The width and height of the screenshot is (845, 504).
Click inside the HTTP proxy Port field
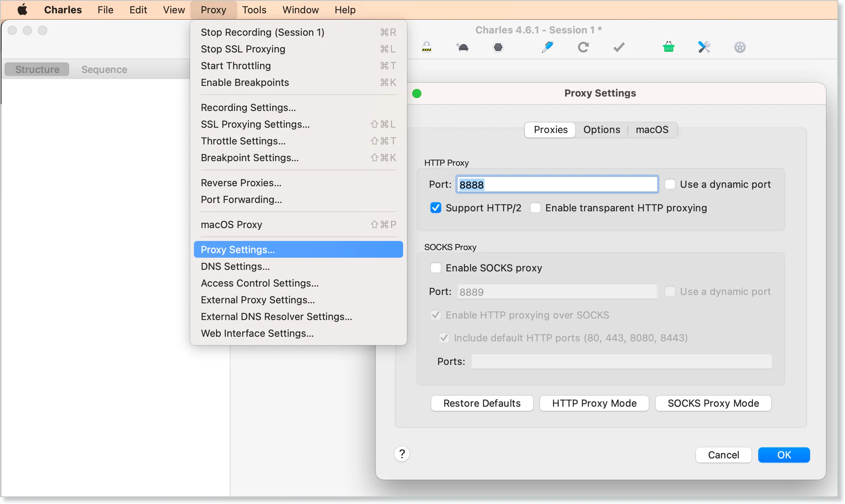tap(557, 184)
